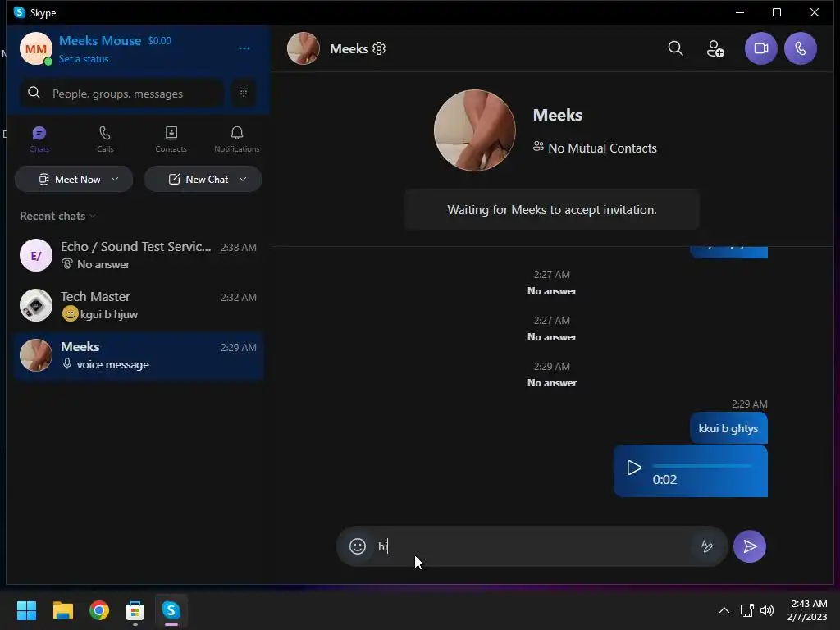
Task: Open Microsoft Store from the taskbar
Action: [x=135, y=610]
